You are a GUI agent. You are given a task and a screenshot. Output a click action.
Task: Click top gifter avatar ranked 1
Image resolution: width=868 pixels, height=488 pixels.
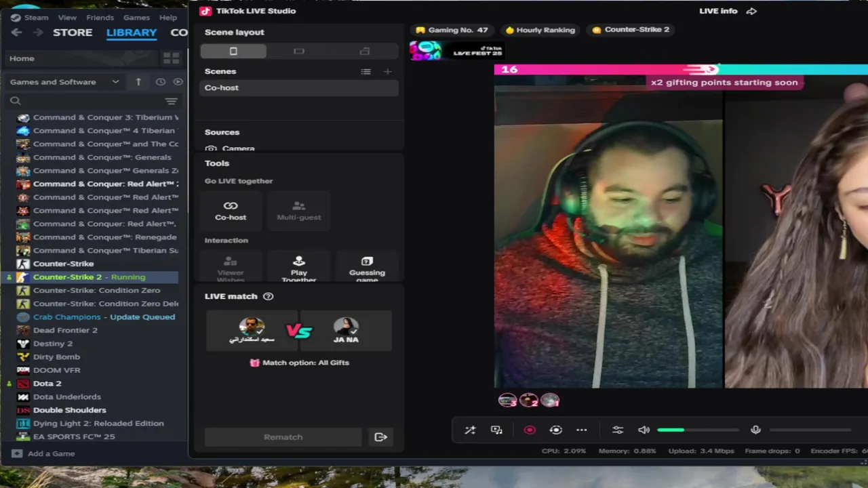coord(550,401)
